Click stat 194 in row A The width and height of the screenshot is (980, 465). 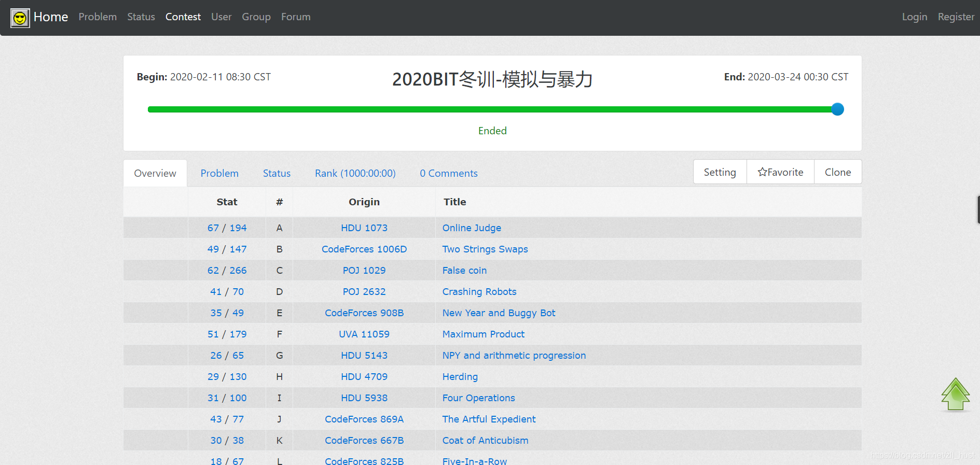pos(238,228)
